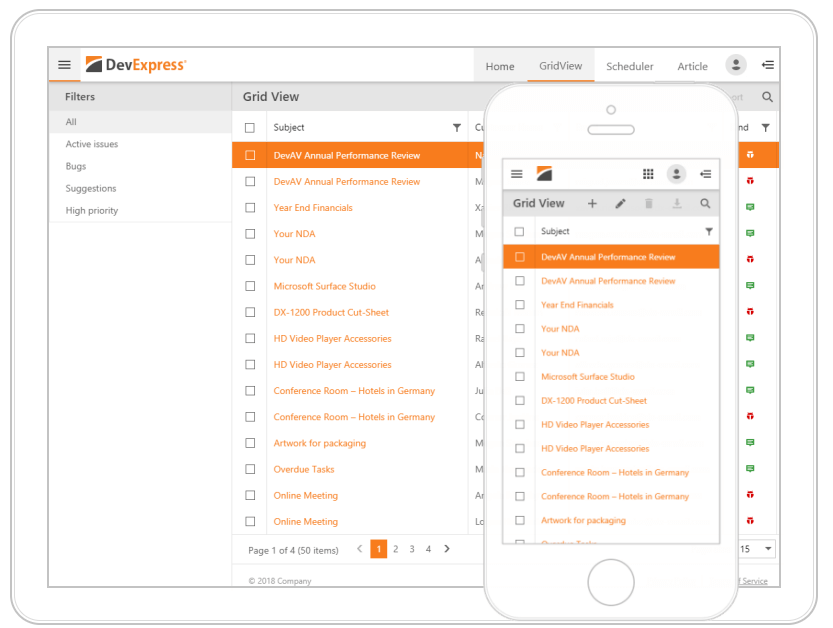Open Subject column filter in tablet grid

[457, 128]
